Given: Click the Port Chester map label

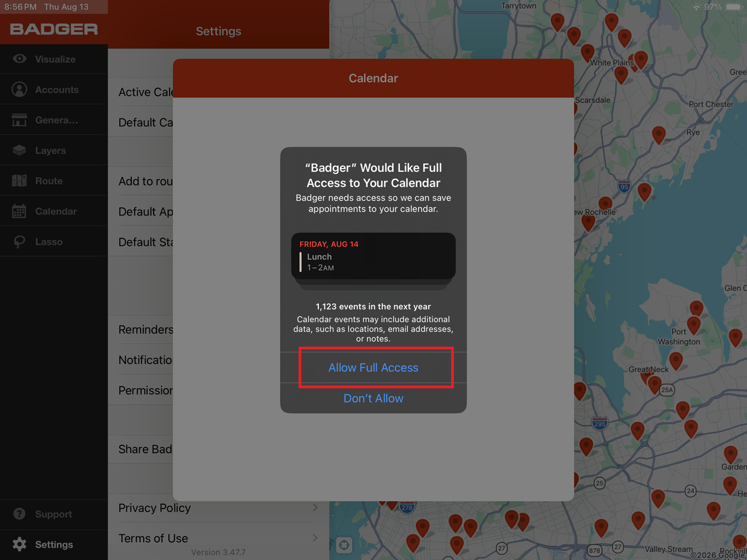Looking at the screenshot, I should 711,104.
